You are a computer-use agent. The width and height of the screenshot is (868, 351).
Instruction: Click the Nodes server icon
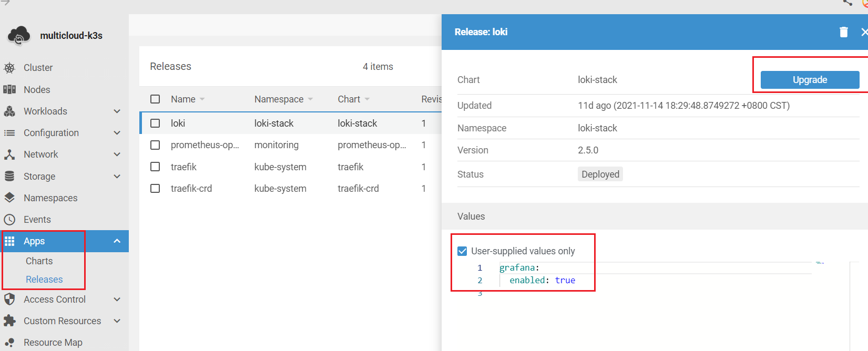pos(9,89)
